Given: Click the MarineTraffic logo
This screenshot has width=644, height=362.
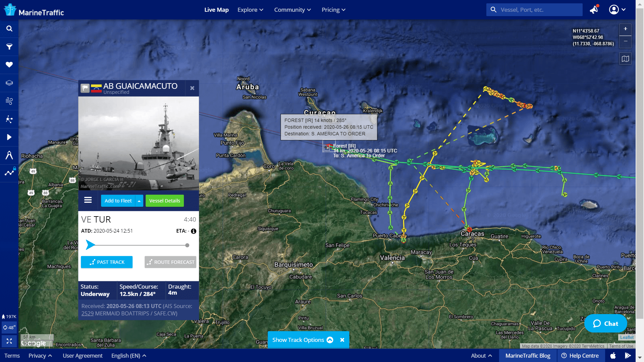Looking at the screenshot, I should 34,10.
